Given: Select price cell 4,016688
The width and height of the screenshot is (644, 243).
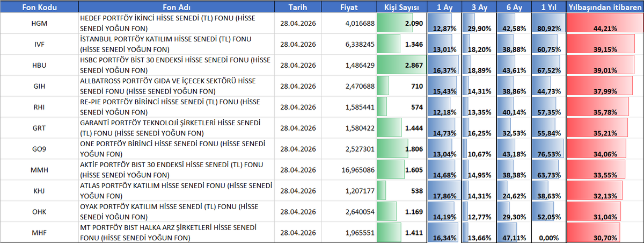Looking at the screenshot, I should [x=349, y=23].
